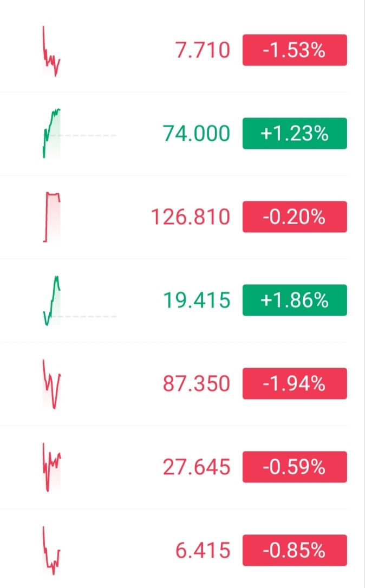This screenshot has height=588, width=365.
Task: Open the red sparkline beside price 6.415
Action: pos(51,551)
